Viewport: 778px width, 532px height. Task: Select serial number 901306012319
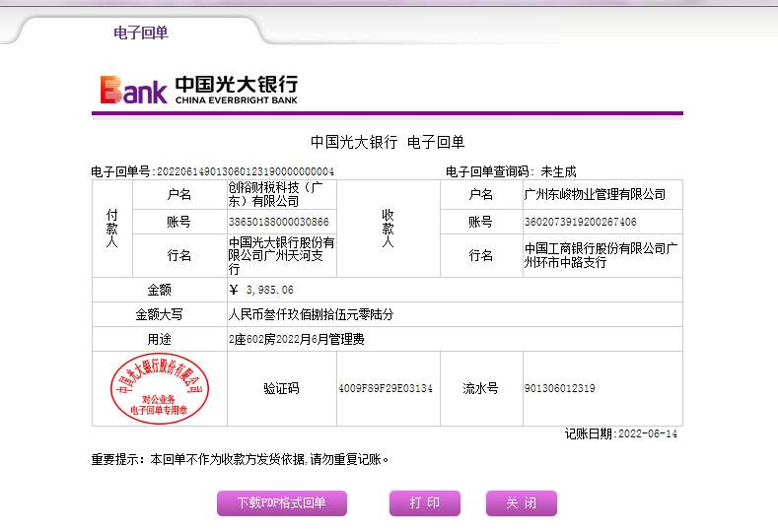[x=559, y=389]
